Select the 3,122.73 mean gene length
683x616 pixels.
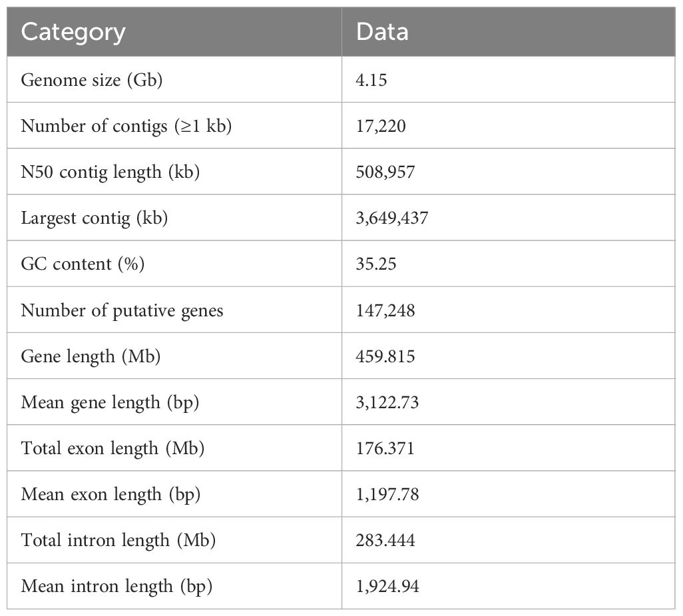point(387,402)
